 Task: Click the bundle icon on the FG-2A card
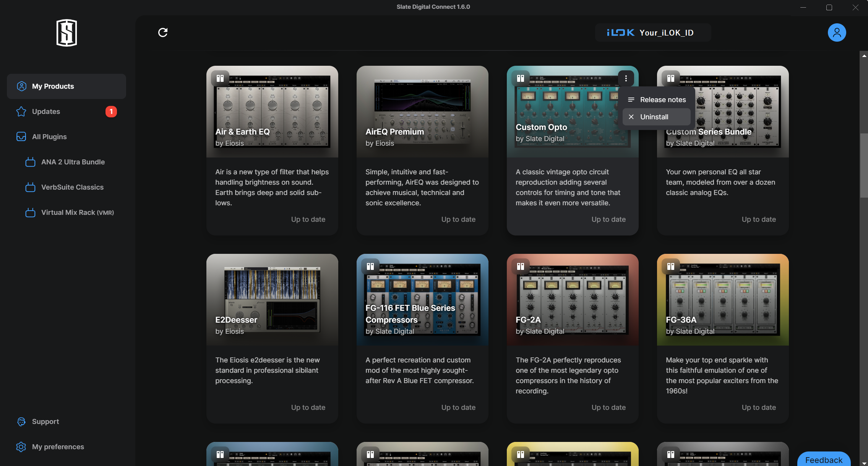point(521,266)
